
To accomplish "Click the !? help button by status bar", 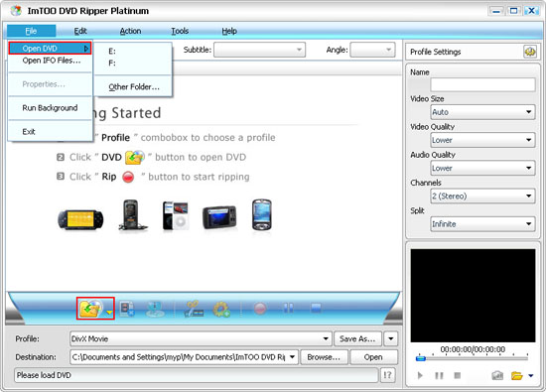I will coord(387,375).
